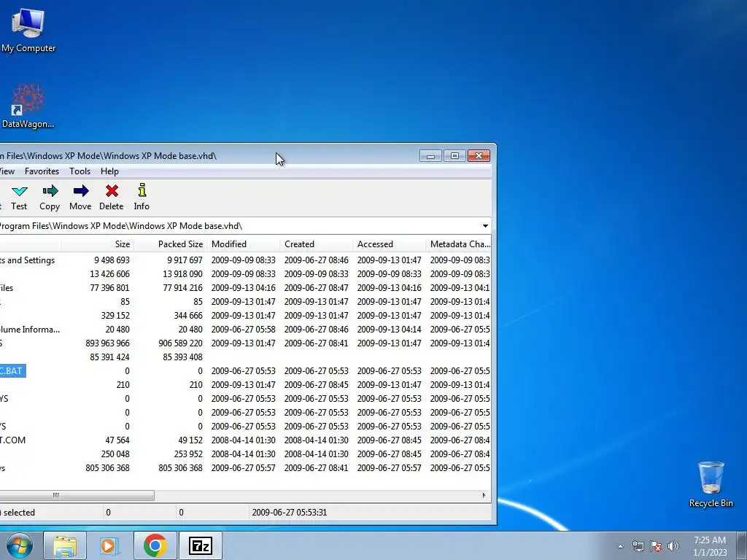Sort by the Created column header
Screen dimensions: 747x560
pos(317,244)
